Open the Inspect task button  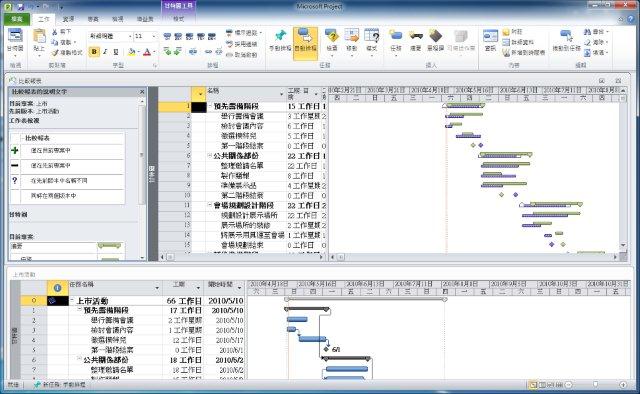tap(331, 41)
